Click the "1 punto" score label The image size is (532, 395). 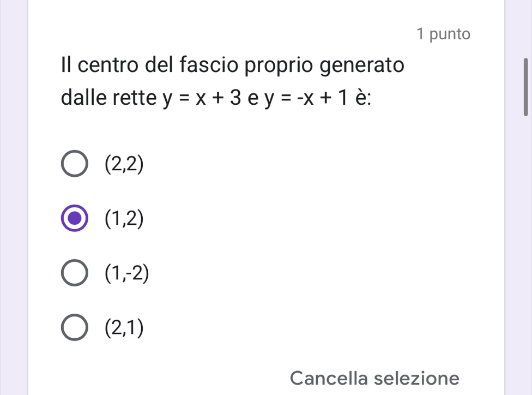click(442, 34)
